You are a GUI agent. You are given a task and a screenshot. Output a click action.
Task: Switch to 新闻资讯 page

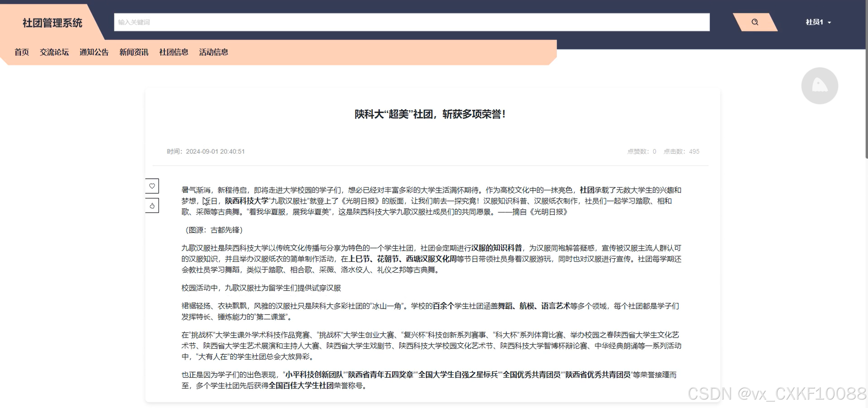click(134, 52)
